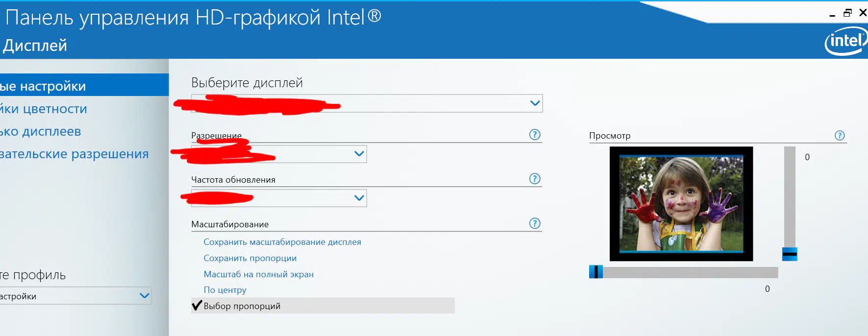
Task: Click the Intel logo
Action: coord(846,41)
